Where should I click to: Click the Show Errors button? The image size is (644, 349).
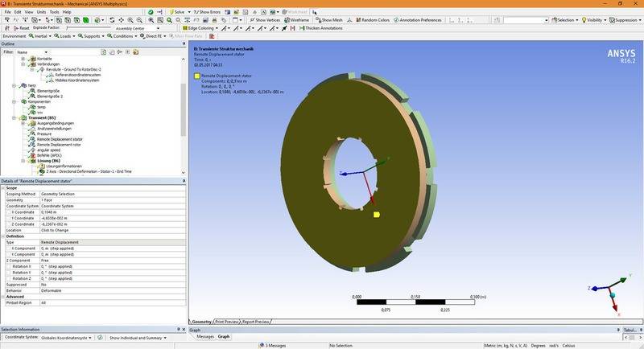click(207, 12)
